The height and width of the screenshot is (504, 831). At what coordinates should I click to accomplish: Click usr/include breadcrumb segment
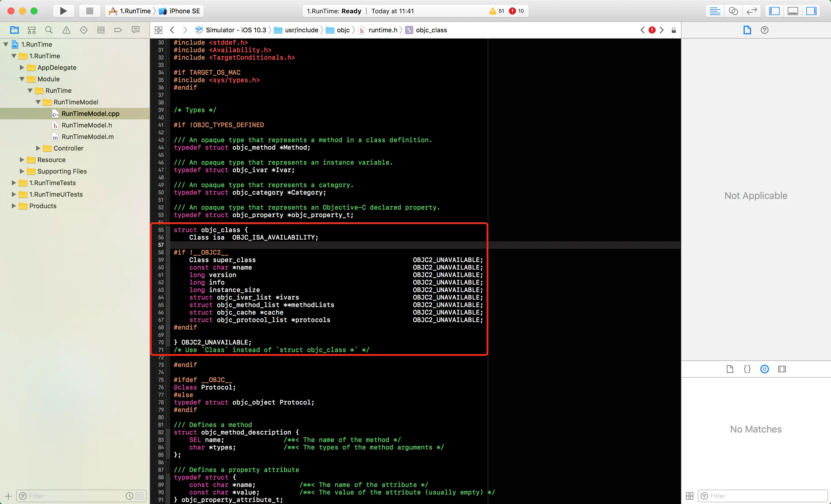(296, 30)
